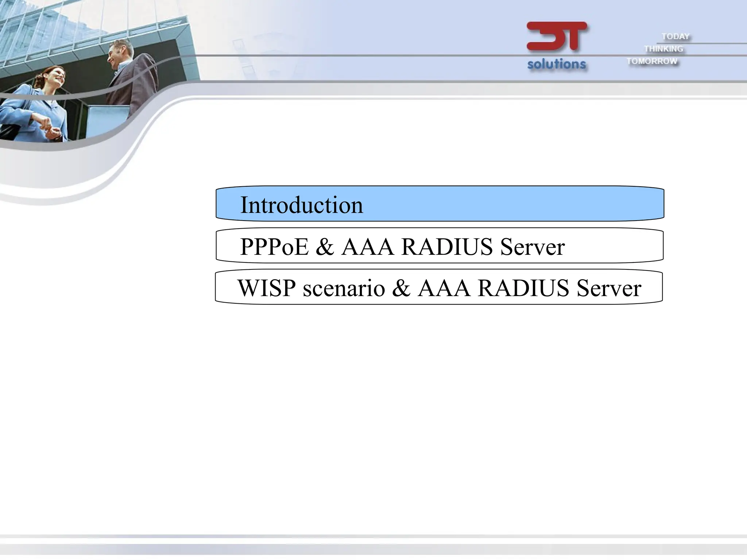This screenshot has height=560, width=747.
Task: Select the highlighted Introduction box
Action: pos(301,205)
